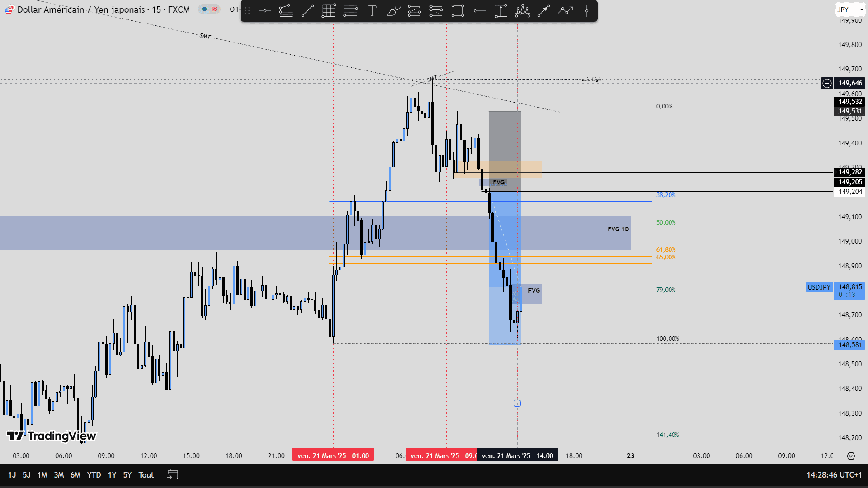Select the head and shoulders pattern tool

tap(522, 11)
